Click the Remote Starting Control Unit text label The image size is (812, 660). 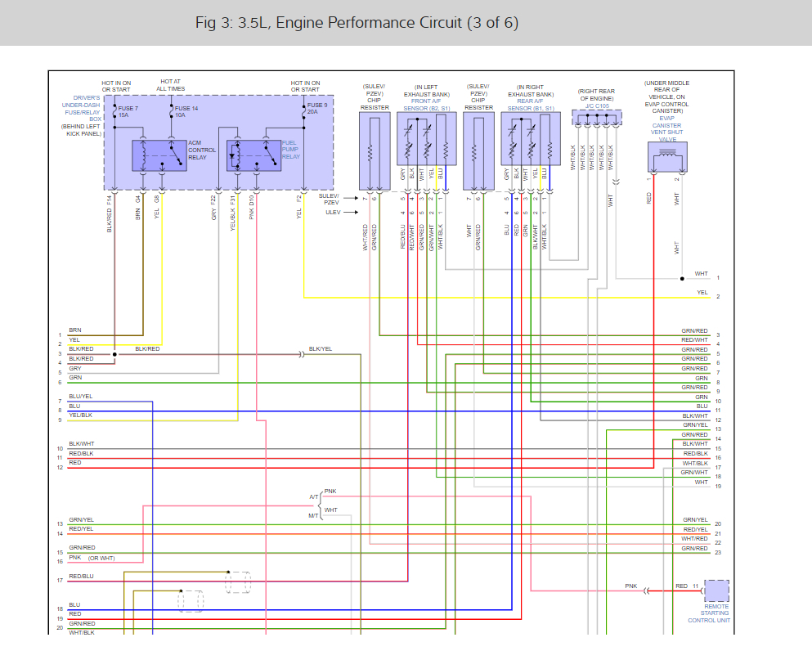tap(709, 613)
